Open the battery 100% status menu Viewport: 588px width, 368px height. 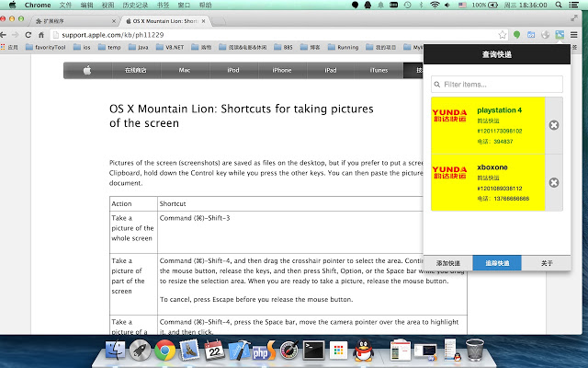(484, 5)
